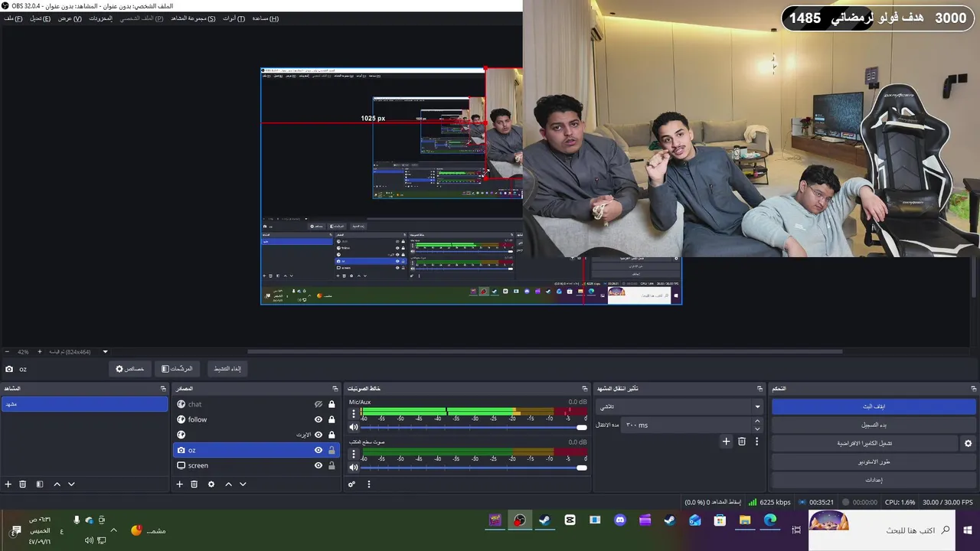This screenshot has width=980, height=551.
Task: Open advanced audio properties gears icon
Action: click(351, 484)
